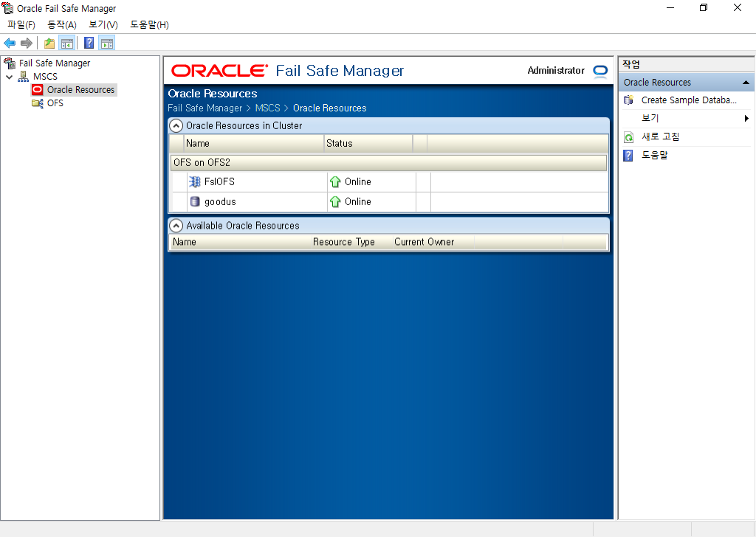
Task: Click the application icon in title bar
Action: tap(7, 8)
